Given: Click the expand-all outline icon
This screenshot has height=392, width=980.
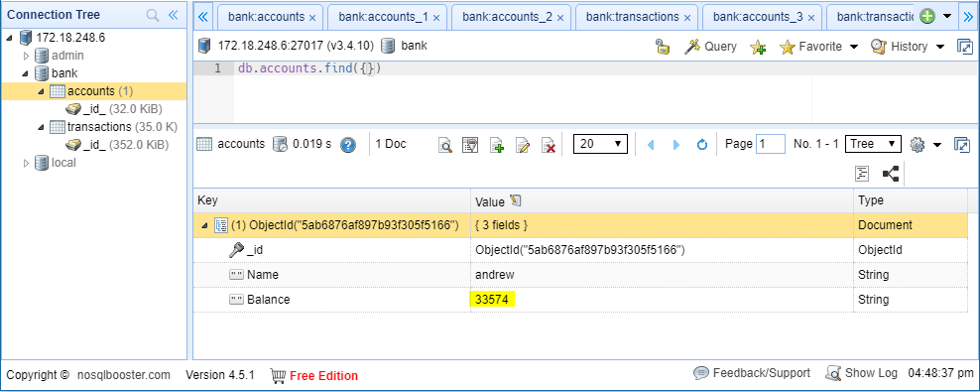Looking at the screenshot, I should pyautogui.click(x=863, y=174).
